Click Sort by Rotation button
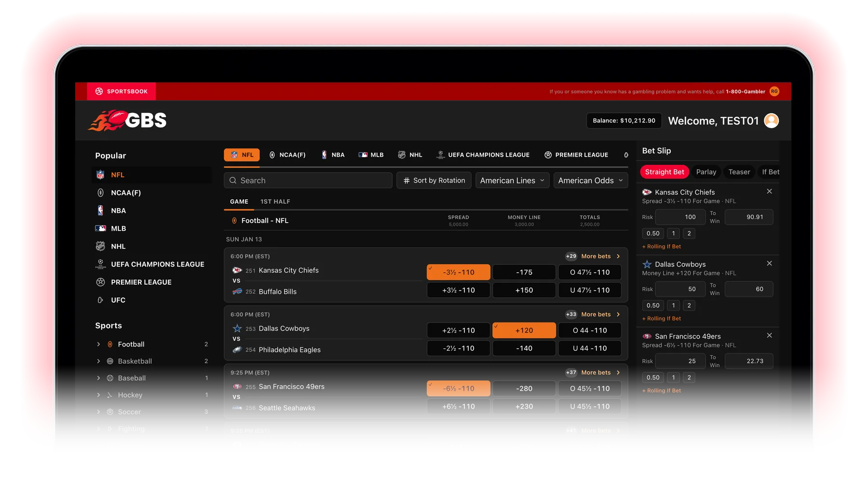 434,180
